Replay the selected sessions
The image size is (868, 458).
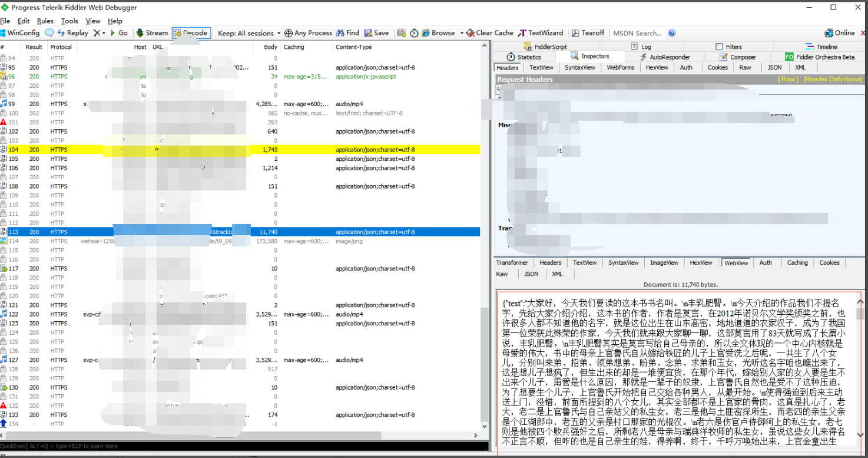click(72, 33)
